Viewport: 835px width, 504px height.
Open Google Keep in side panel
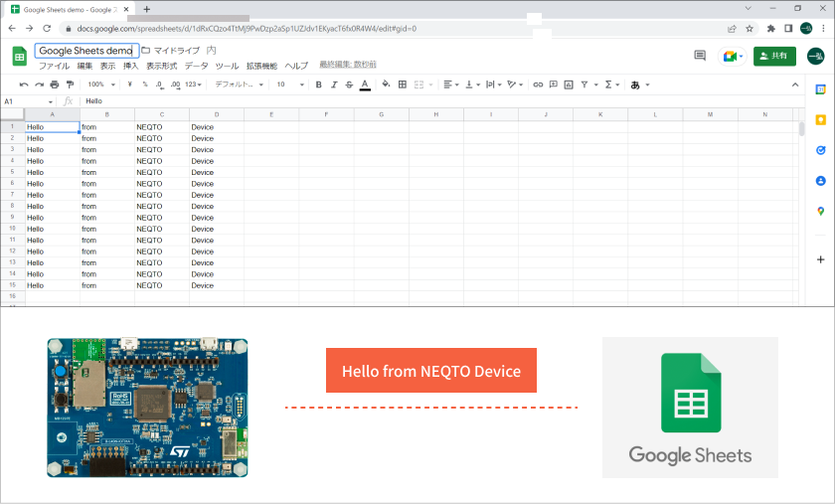tap(820, 120)
